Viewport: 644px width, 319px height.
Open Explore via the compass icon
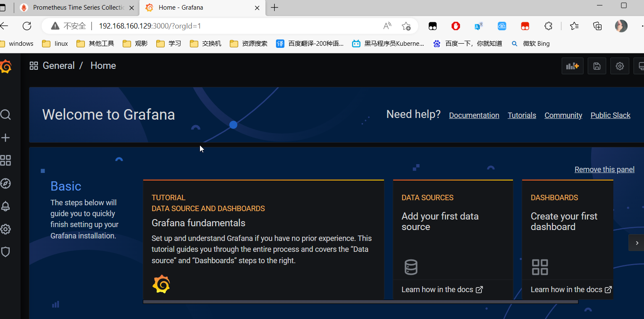click(5, 183)
